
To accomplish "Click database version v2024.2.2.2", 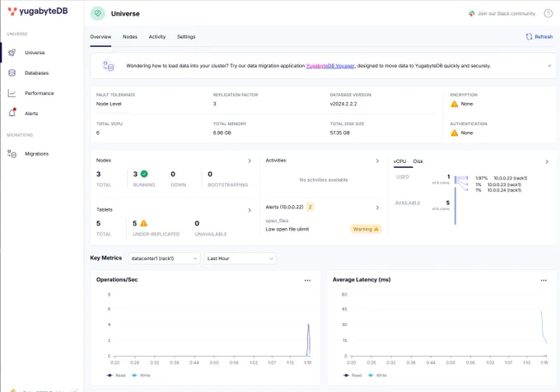I will tap(343, 104).
